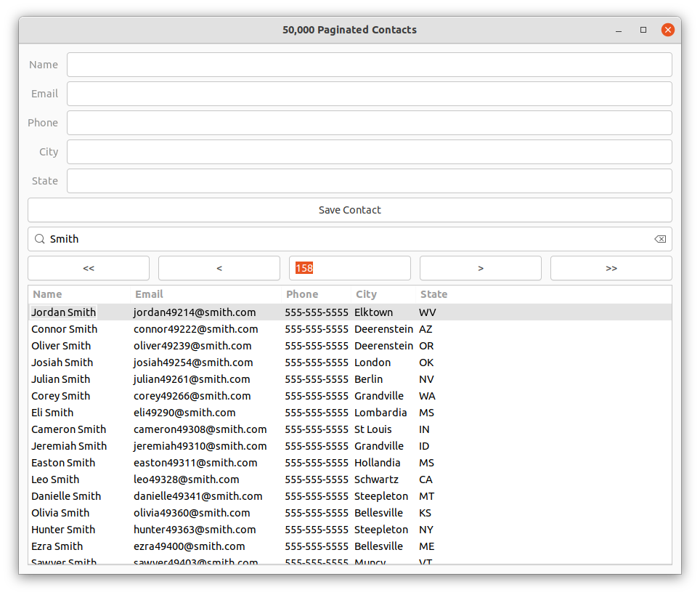This screenshot has width=700, height=595.
Task: Click email eli49290@smith.com
Action: pos(184,413)
